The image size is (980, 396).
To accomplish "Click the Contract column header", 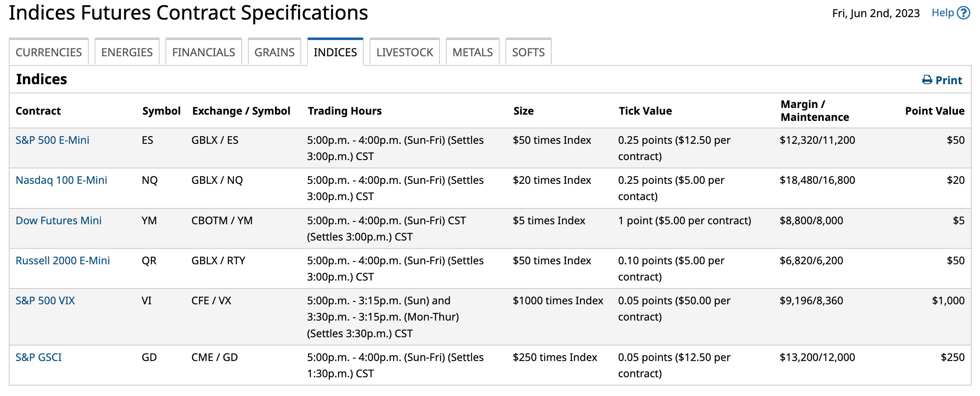I will click(38, 111).
